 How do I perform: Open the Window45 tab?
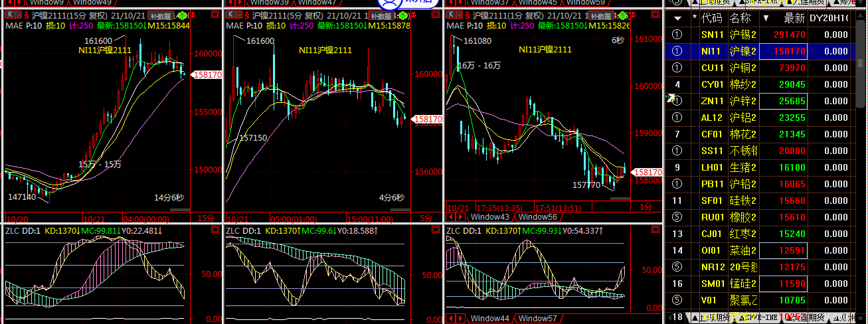click(x=537, y=3)
